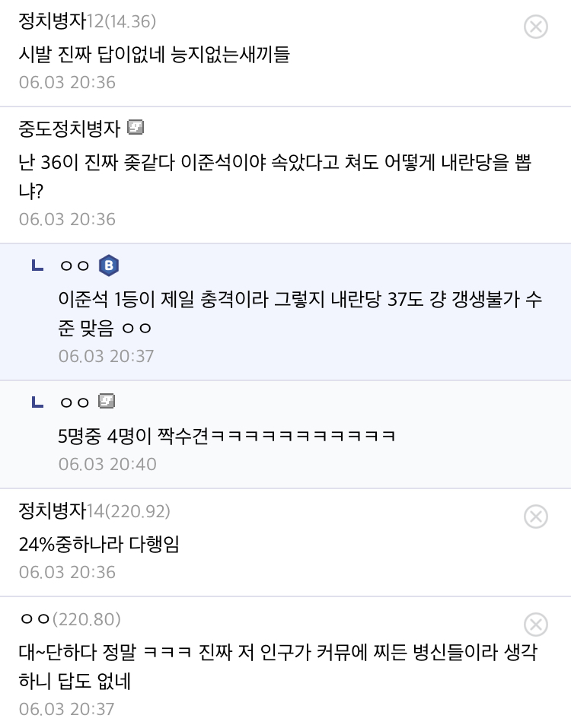Select the nickname 정치병자14(220.92)
571x728 pixels.
[94, 511]
